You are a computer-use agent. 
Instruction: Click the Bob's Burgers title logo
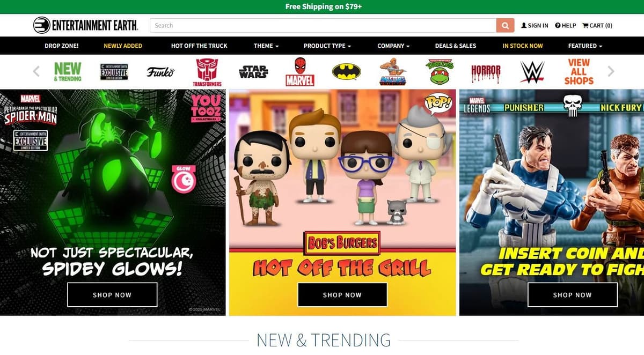point(342,243)
